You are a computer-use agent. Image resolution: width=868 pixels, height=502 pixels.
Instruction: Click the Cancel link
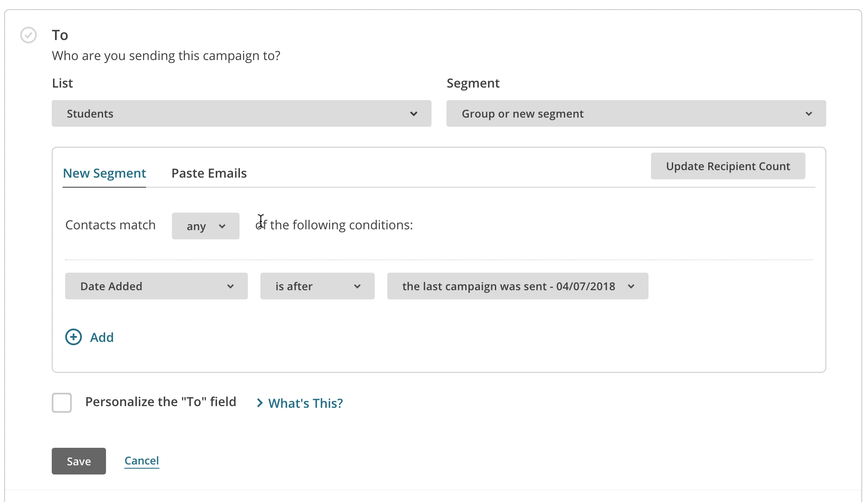click(141, 459)
